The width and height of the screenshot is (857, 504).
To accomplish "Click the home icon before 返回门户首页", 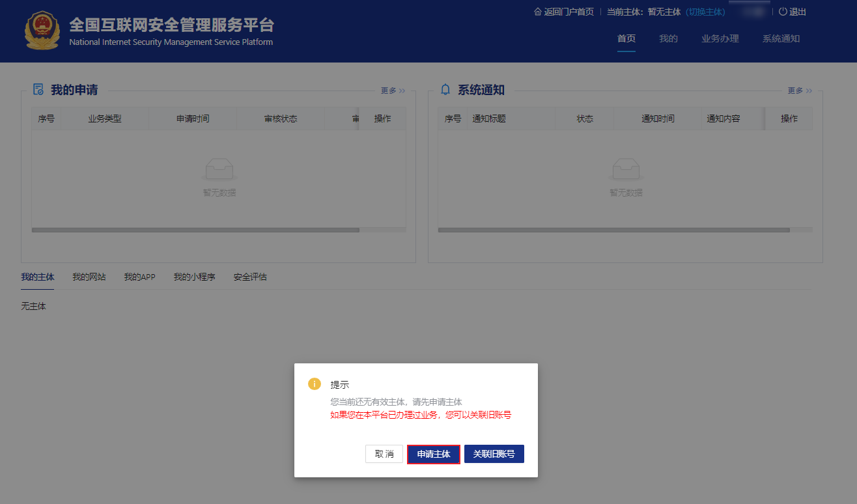I will click(537, 11).
